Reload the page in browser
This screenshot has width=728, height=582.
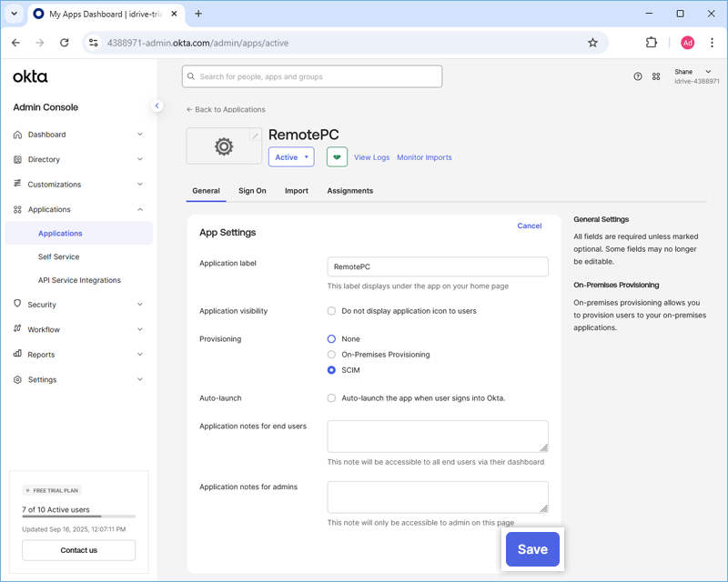(x=64, y=42)
